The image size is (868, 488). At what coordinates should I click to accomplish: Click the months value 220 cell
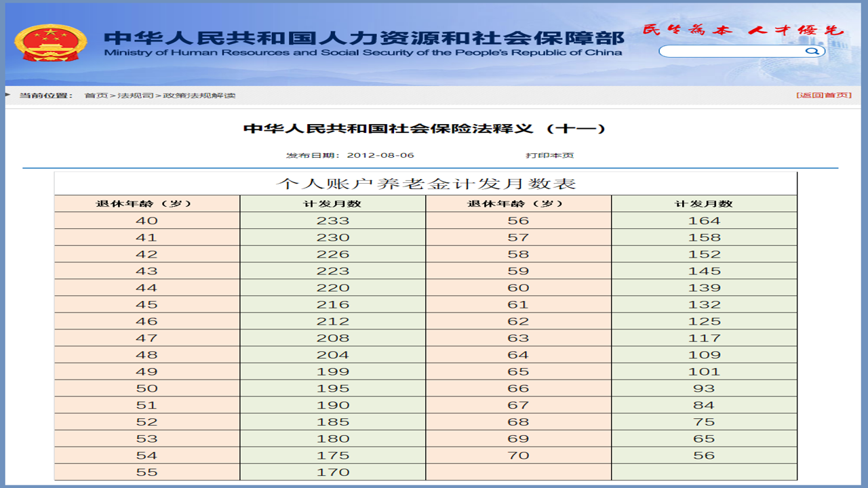[333, 287]
